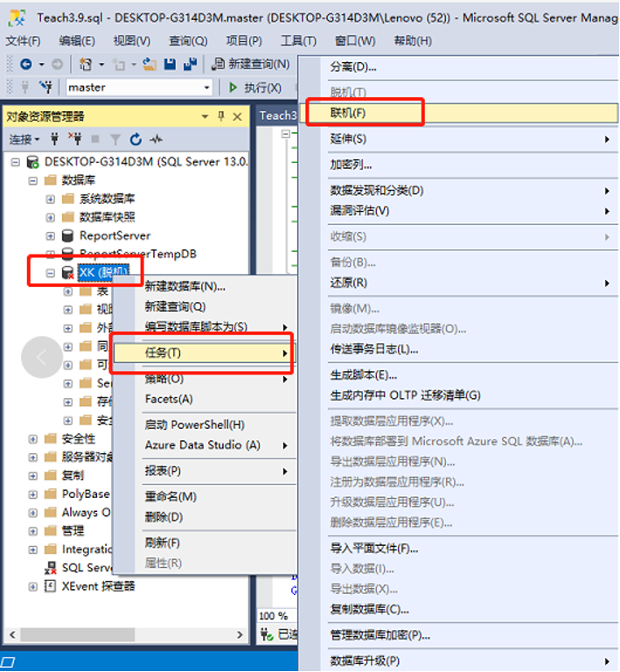This screenshot has width=620, height=672.
Task: Click the change connection plug icon
Action: point(45,87)
